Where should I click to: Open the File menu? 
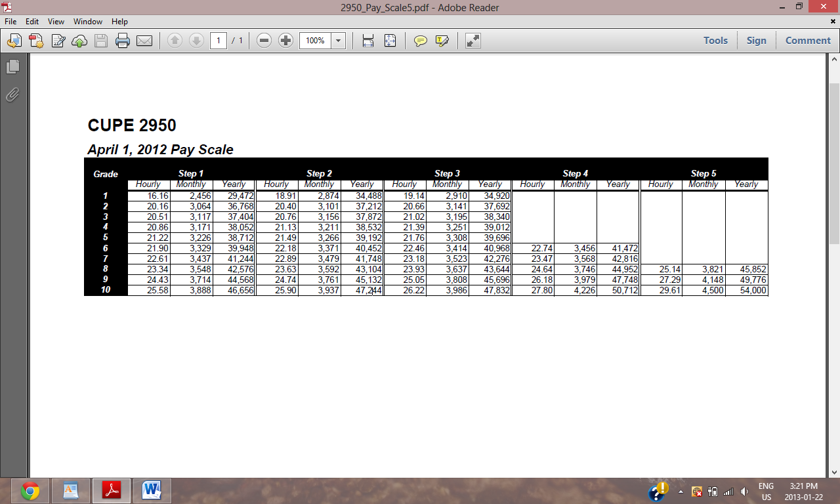tap(10, 22)
